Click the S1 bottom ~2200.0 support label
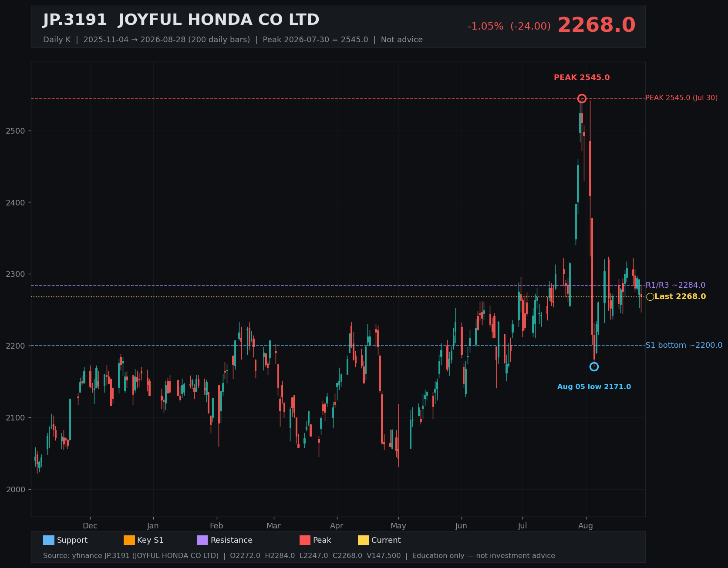This screenshot has width=728, height=568. [684, 345]
